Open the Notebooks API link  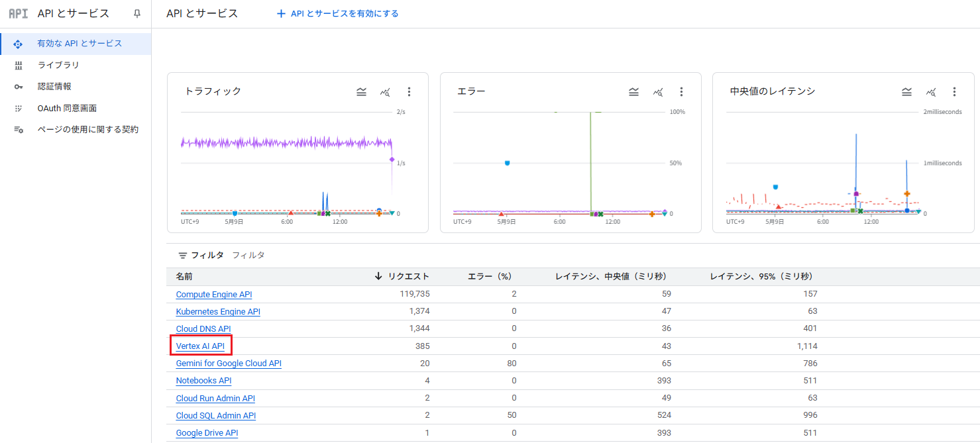204,381
